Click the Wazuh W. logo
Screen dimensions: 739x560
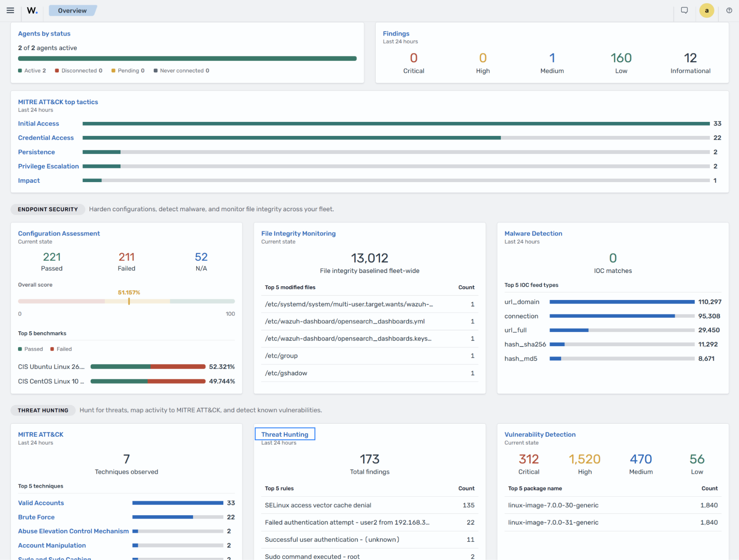pyautogui.click(x=32, y=10)
